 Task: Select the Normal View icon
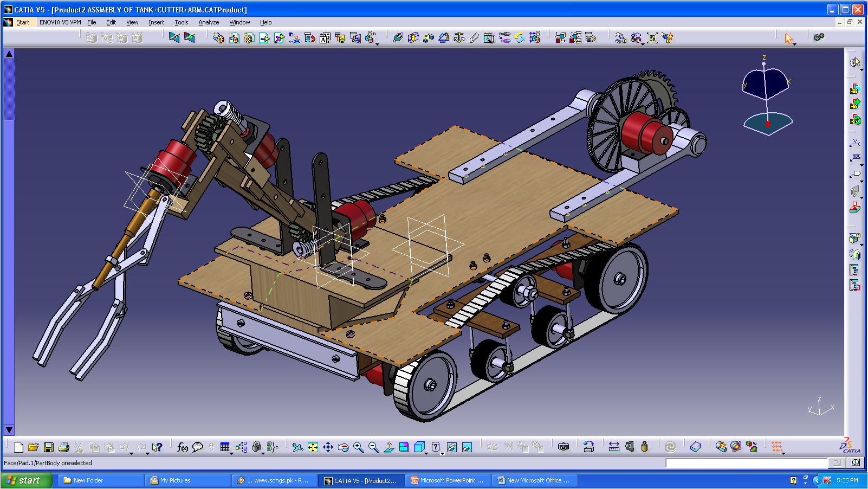tap(388, 447)
